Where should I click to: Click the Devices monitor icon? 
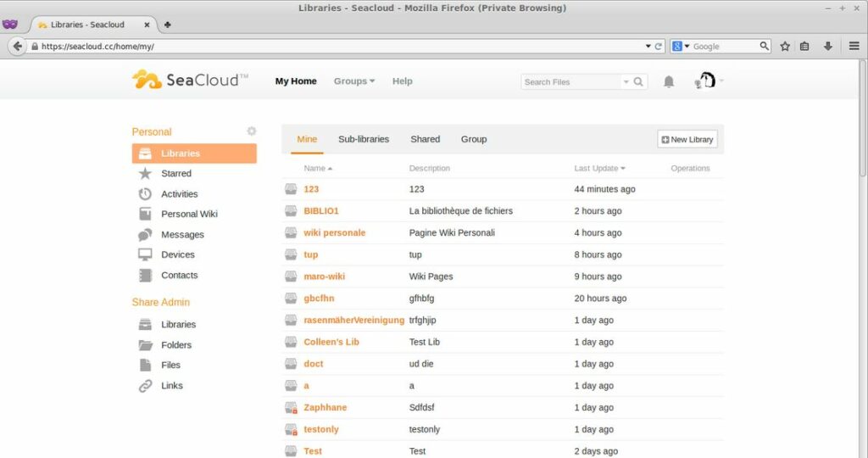click(145, 254)
